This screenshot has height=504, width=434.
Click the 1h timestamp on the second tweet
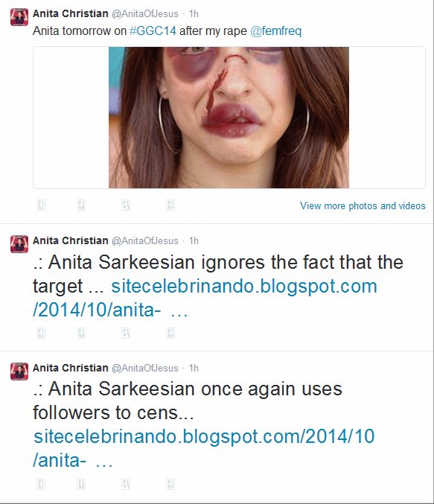(194, 240)
